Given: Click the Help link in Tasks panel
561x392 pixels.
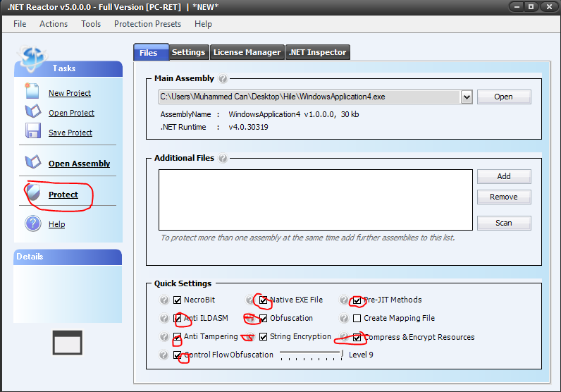Looking at the screenshot, I should click(57, 224).
